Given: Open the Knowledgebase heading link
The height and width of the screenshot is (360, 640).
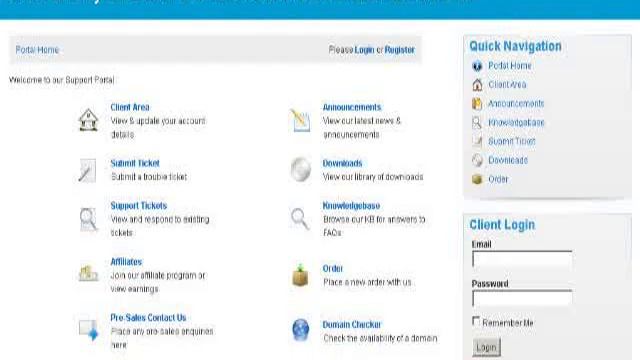Looking at the screenshot, I should 351,206.
